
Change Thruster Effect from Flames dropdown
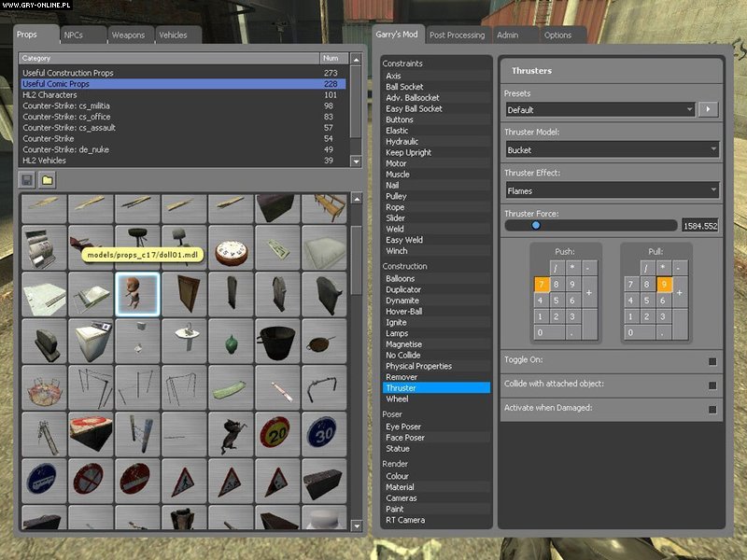[612, 189]
